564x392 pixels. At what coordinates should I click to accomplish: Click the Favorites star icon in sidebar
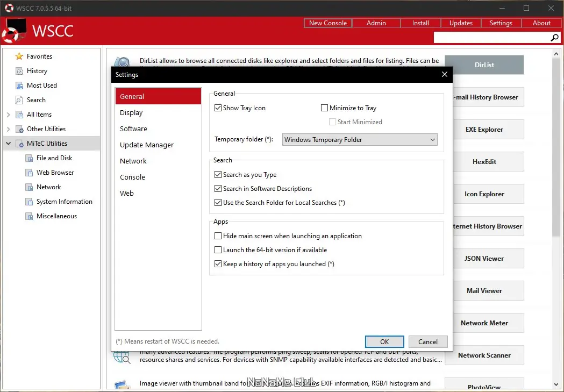point(19,56)
